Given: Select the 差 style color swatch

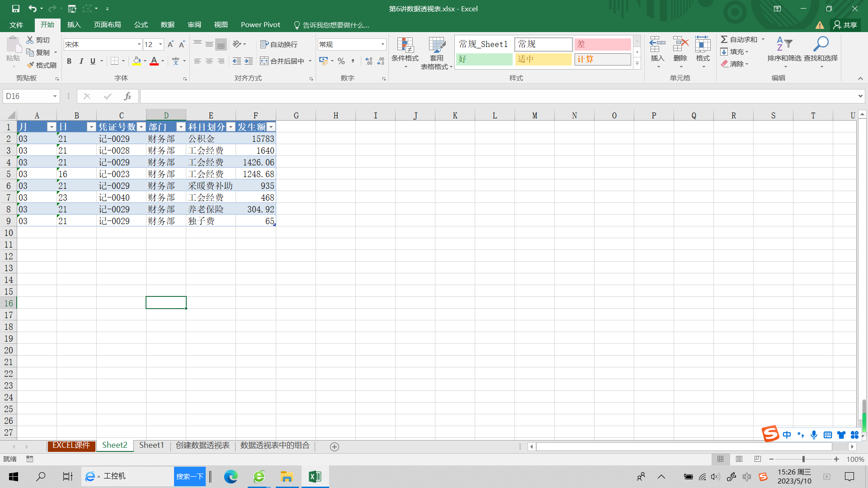Looking at the screenshot, I should pos(602,44).
